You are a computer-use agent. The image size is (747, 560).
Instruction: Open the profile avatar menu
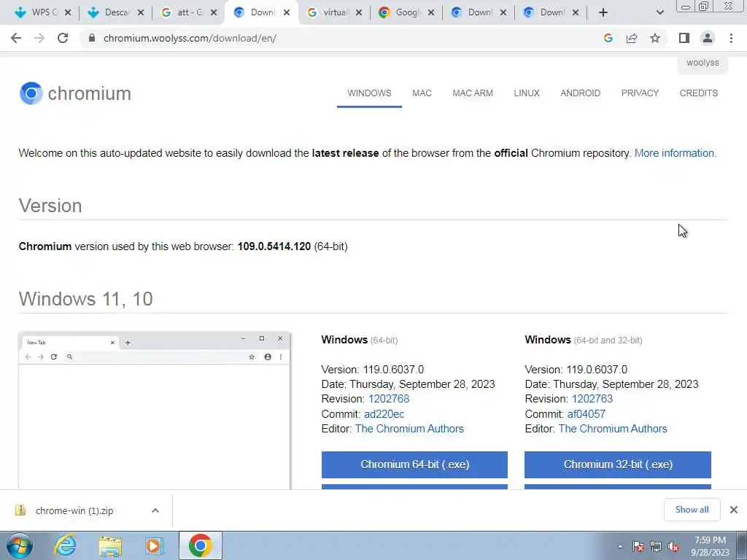[708, 38]
